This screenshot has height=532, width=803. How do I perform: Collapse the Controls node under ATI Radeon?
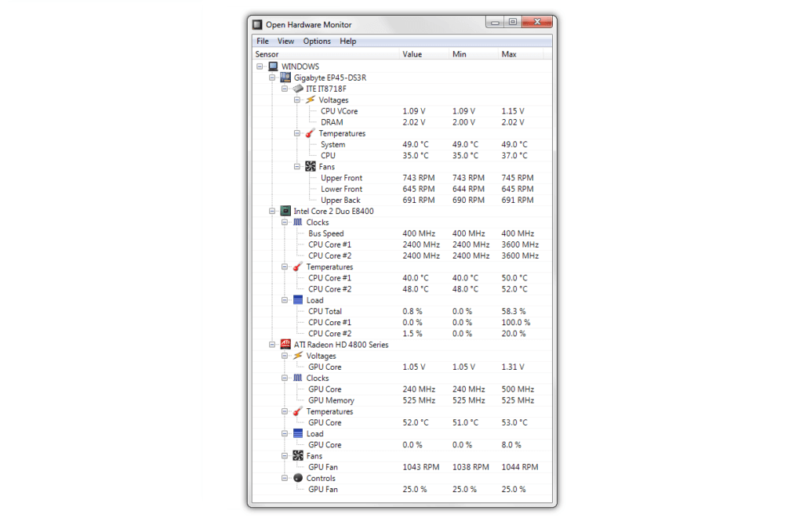[285, 478]
